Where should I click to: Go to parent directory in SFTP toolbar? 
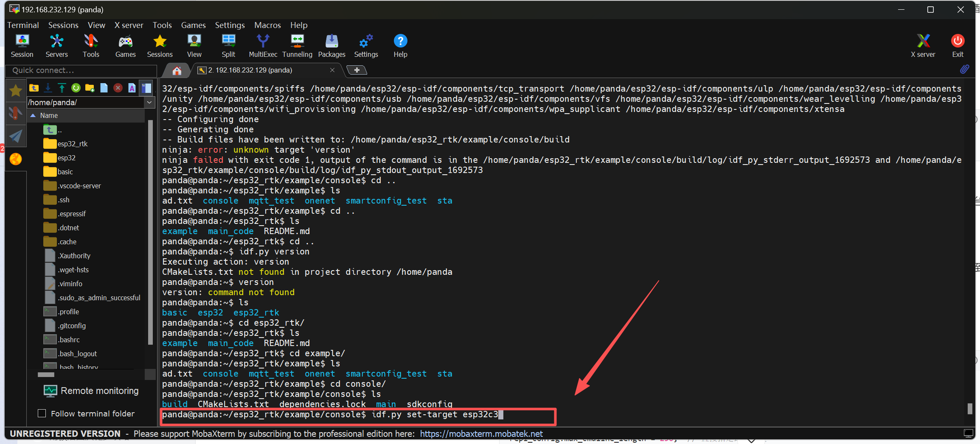click(34, 88)
